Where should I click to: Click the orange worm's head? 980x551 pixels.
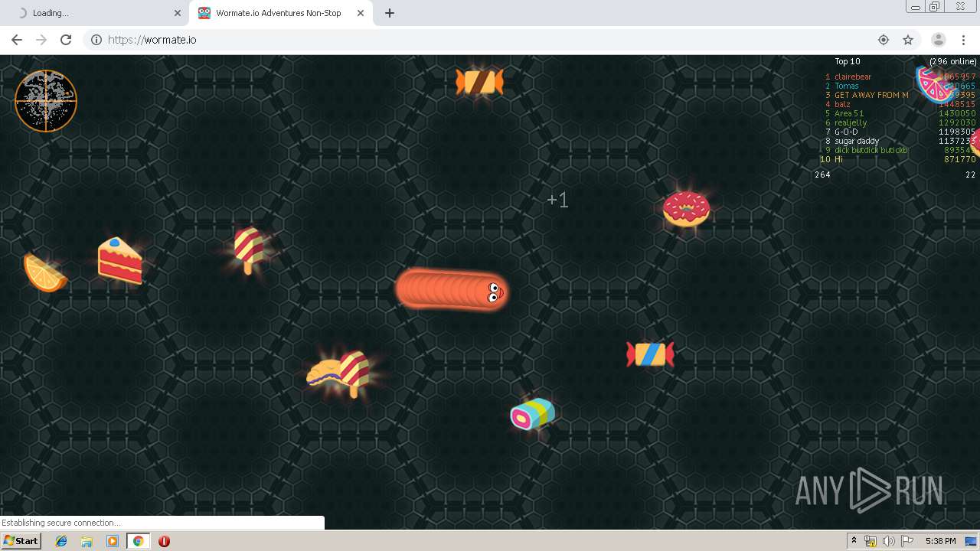coord(493,292)
